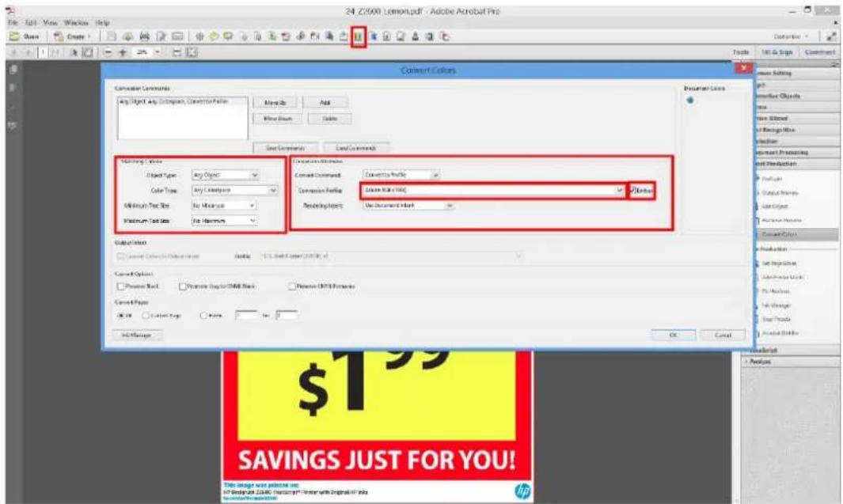The height and width of the screenshot is (504, 843).
Task: Click the read-mode expand icon top right
Action: (x=832, y=36)
